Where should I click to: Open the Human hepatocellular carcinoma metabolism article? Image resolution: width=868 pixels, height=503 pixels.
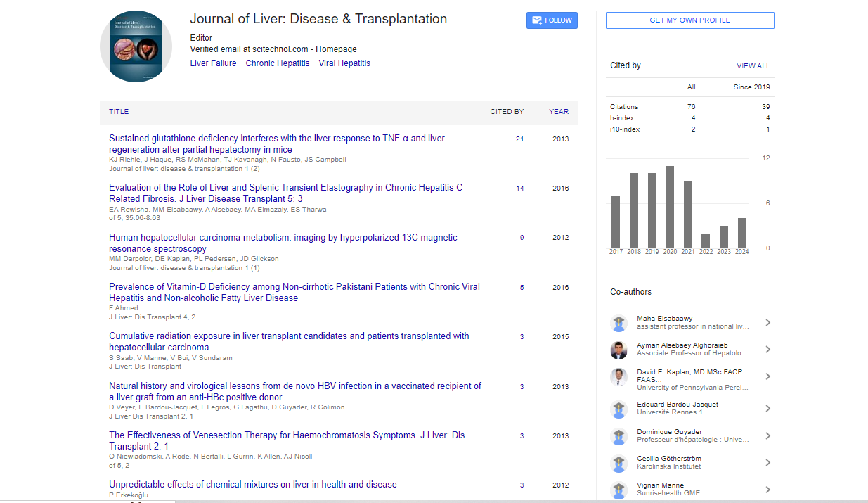pos(283,243)
